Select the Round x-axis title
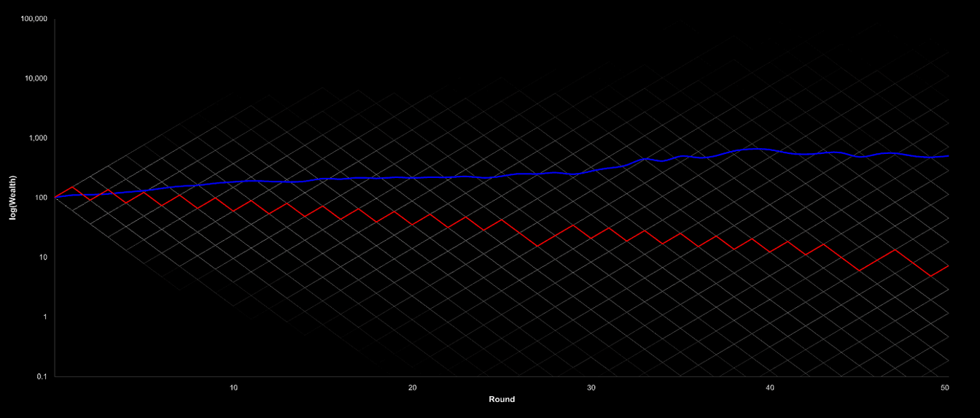Screen dimensions: 980x418 tap(502, 399)
